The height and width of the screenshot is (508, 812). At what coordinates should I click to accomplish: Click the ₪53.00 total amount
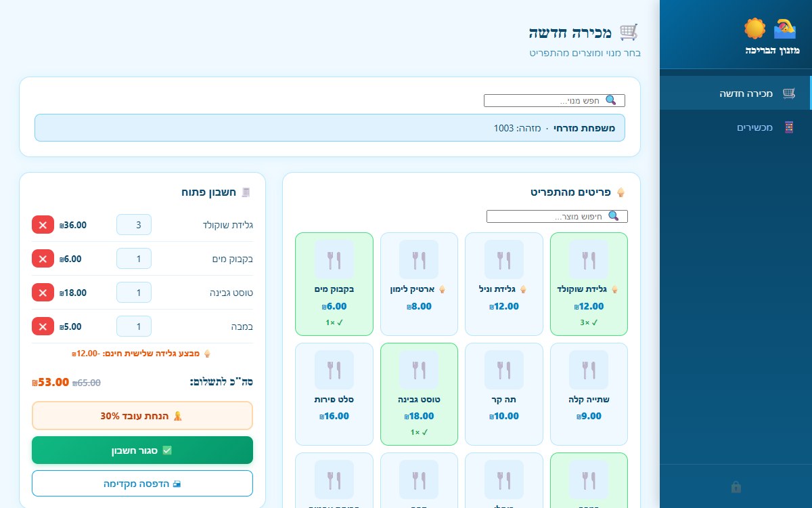(x=50, y=381)
